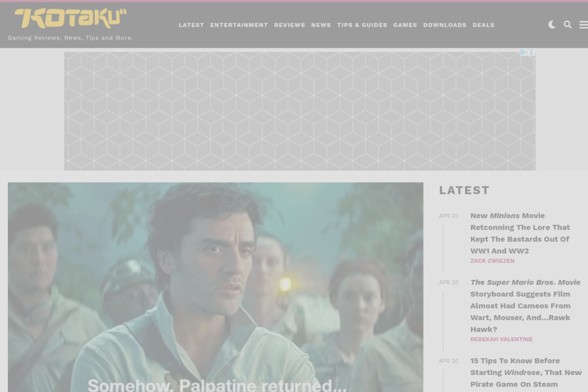Select Downloads in the top navigation

(x=445, y=25)
